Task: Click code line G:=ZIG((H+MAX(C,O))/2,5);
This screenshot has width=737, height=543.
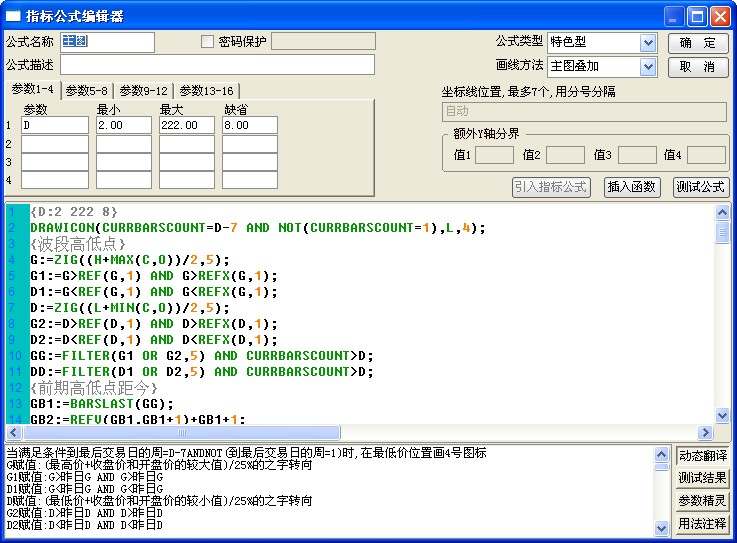Action: (130, 260)
